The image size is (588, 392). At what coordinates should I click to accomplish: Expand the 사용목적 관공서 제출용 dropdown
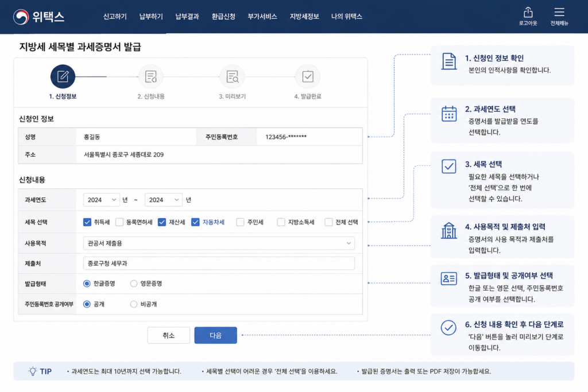(x=219, y=243)
